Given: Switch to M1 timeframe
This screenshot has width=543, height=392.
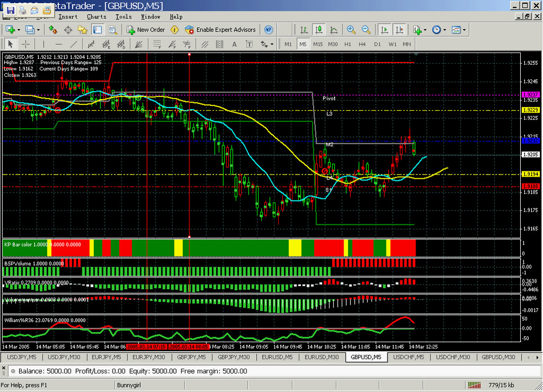Looking at the screenshot, I should pos(288,44).
